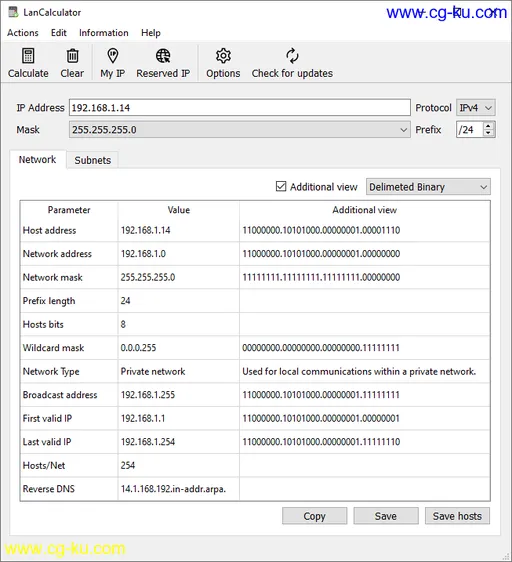The height and width of the screenshot is (562, 512).
Task: Click the Host address parameter cell
Action: (69, 230)
